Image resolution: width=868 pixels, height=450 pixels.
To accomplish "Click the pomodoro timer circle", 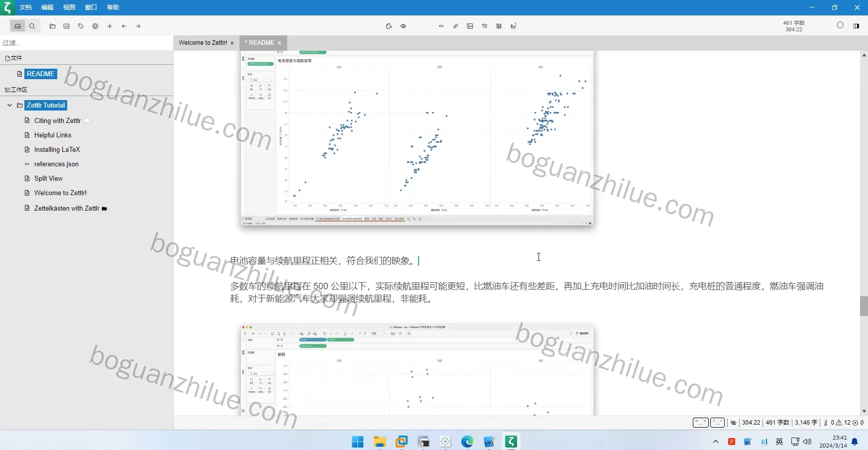I will [x=840, y=25].
